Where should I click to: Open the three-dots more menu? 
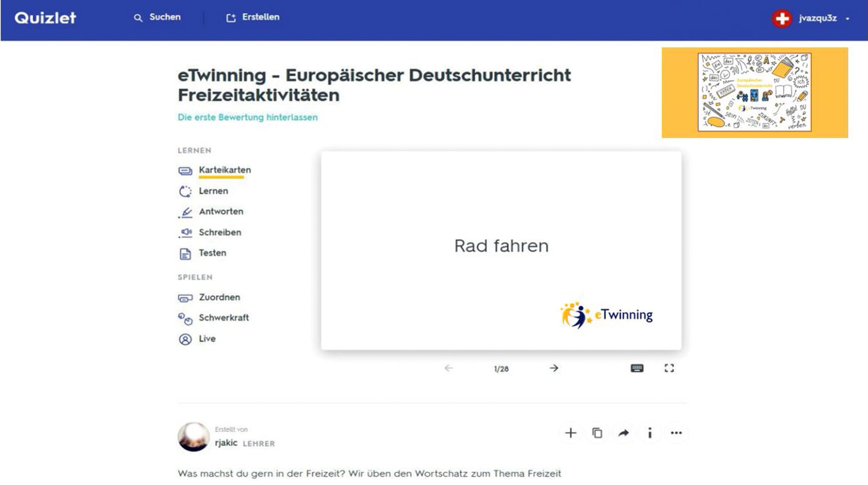pos(676,433)
